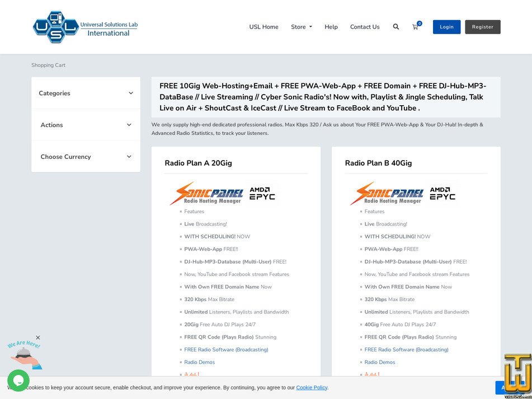The width and height of the screenshot is (532, 399).
Task: Click AMD EPYC logo in Plan B
Action: click(x=442, y=194)
